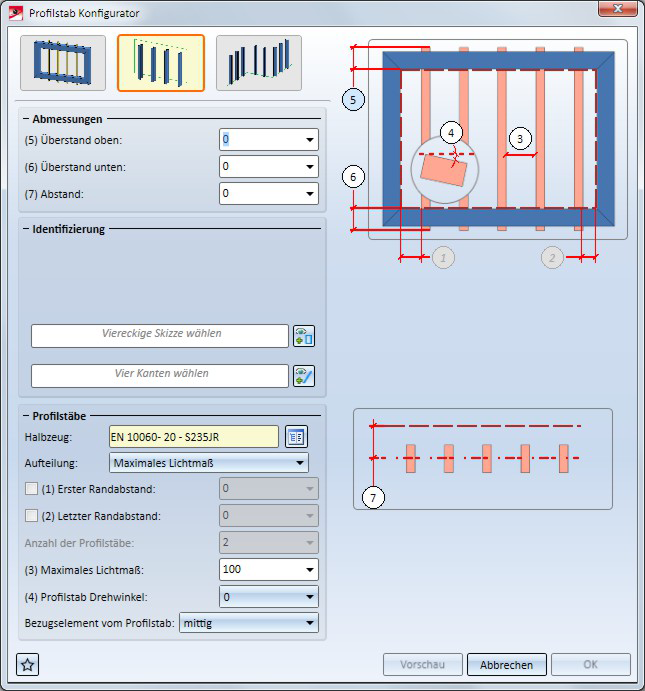This screenshot has height=691, width=645.
Task: Open the (3) Maximales Lichtmaß value dropdown
Action: tap(310, 569)
